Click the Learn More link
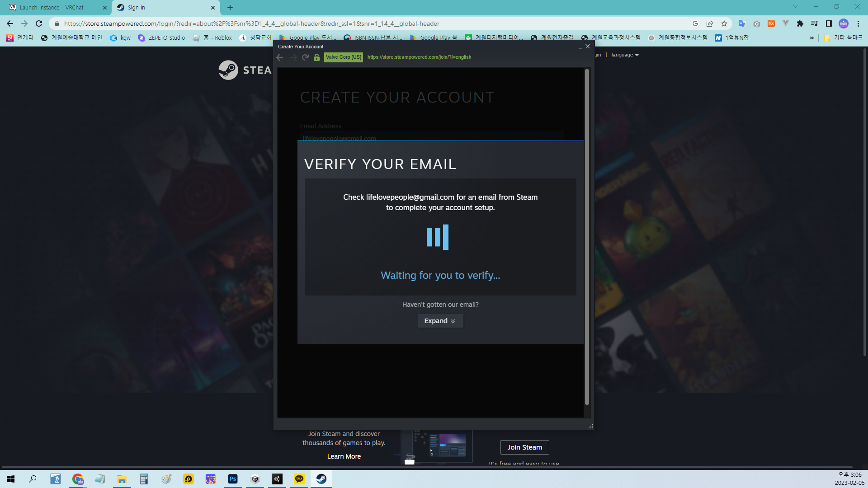This screenshot has width=868, height=488. click(x=344, y=456)
